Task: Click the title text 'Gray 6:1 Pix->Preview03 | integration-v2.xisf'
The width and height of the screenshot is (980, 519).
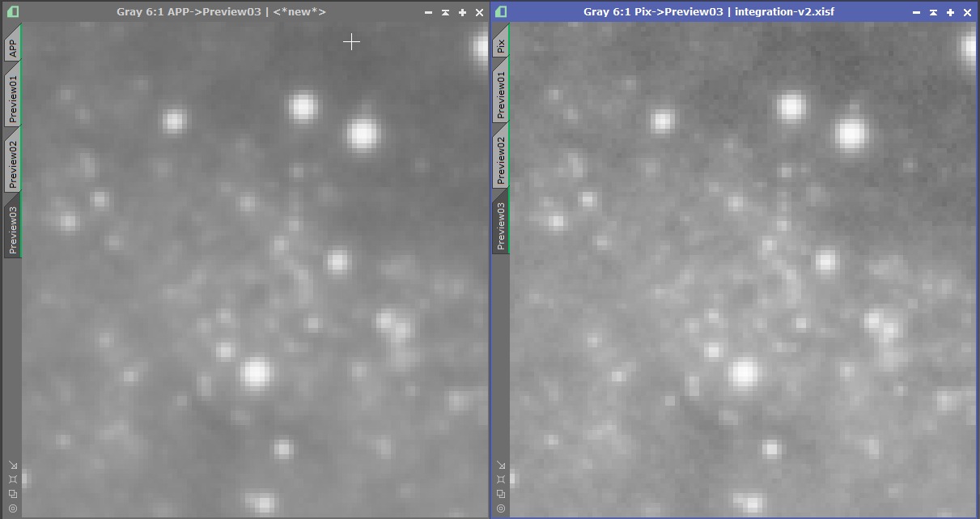Action: click(x=709, y=12)
